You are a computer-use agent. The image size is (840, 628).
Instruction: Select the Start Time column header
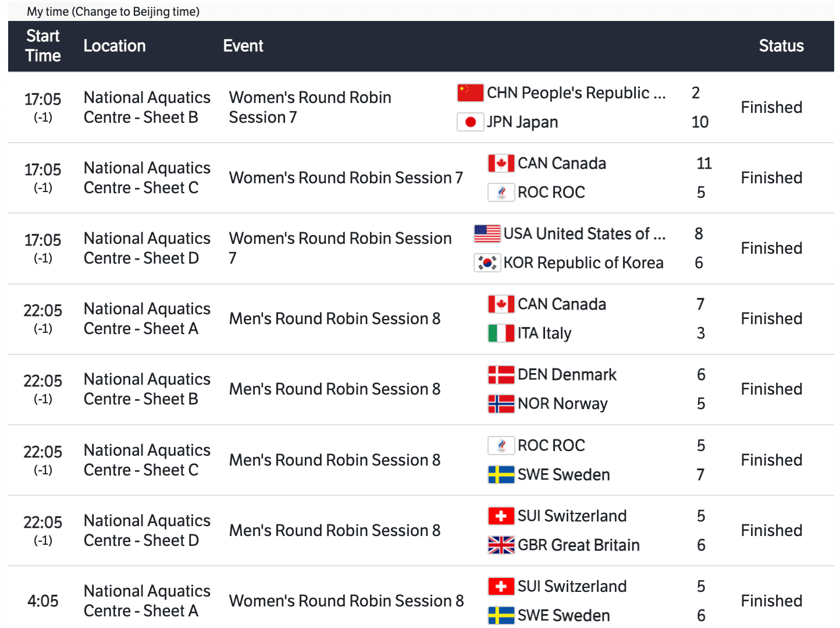(x=43, y=46)
